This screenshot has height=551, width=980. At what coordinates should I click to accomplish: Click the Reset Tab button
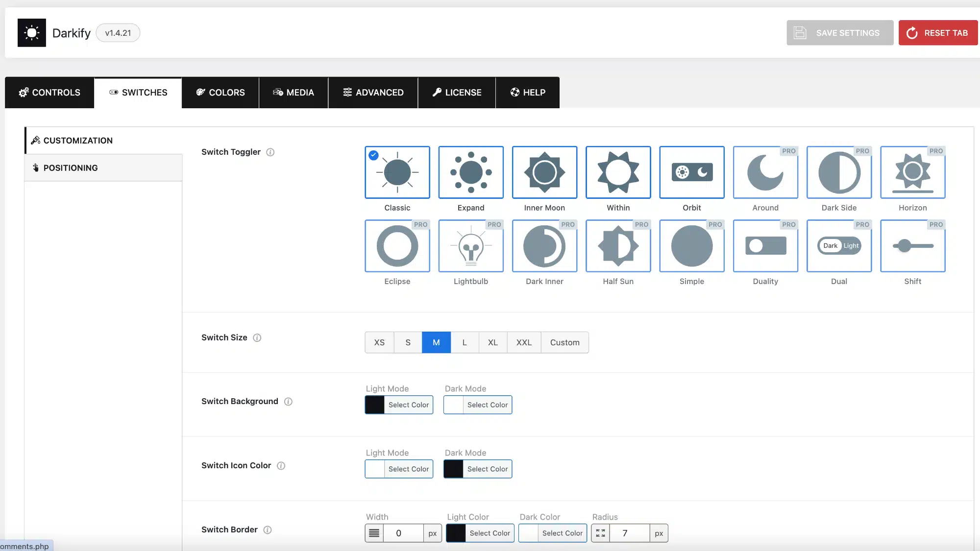pyautogui.click(x=938, y=33)
